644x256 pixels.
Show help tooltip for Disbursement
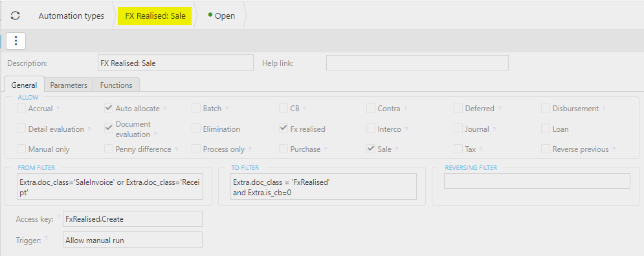pos(604,109)
